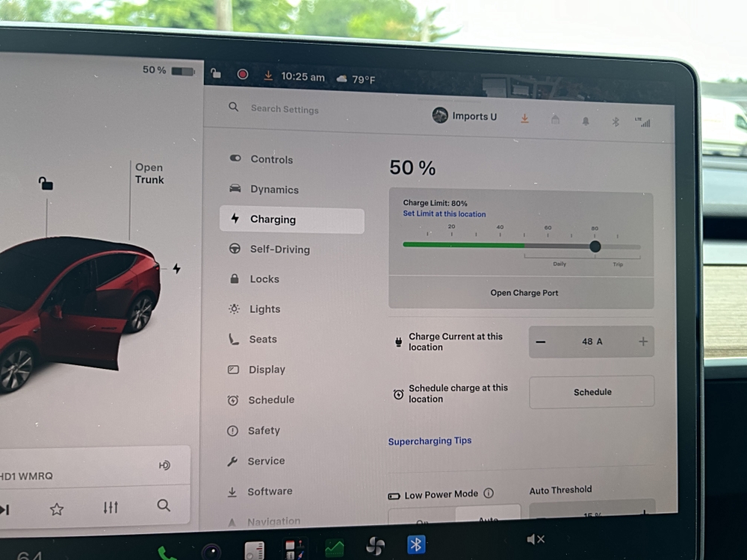The image size is (747, 560).
Task: Tap Open Trunk on the car view
Action: pyautogui.click(x=149, y=173)
